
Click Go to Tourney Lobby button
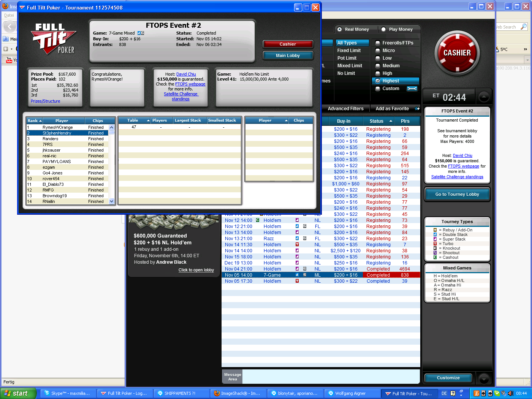coord(457,194)
